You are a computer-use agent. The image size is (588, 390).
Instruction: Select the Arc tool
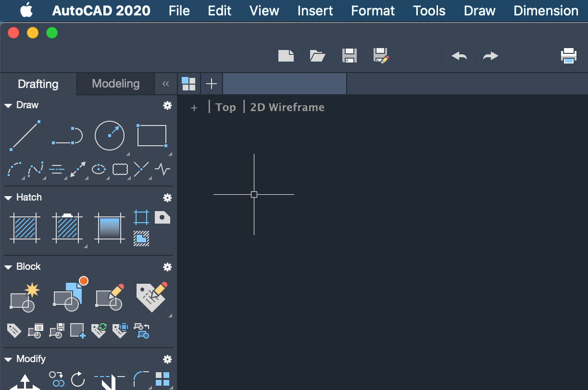(14, 169)
